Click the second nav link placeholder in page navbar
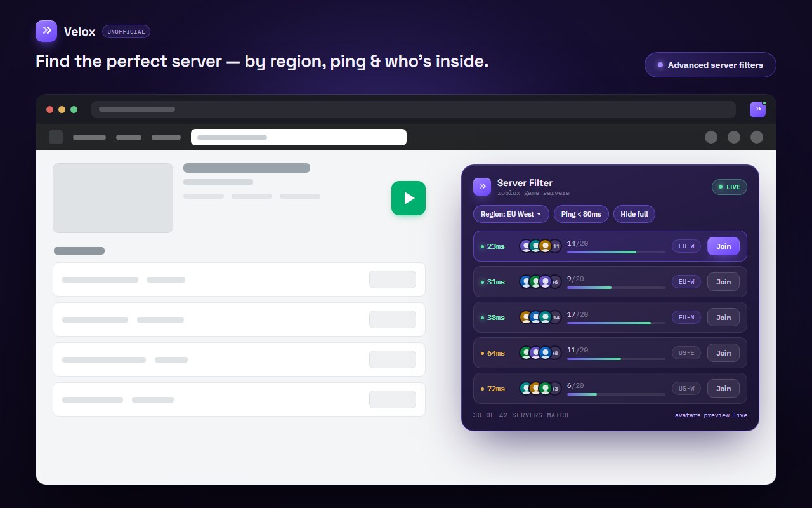Screen dimensions: 812x508 pyautogui.click(x=129, y=137)
